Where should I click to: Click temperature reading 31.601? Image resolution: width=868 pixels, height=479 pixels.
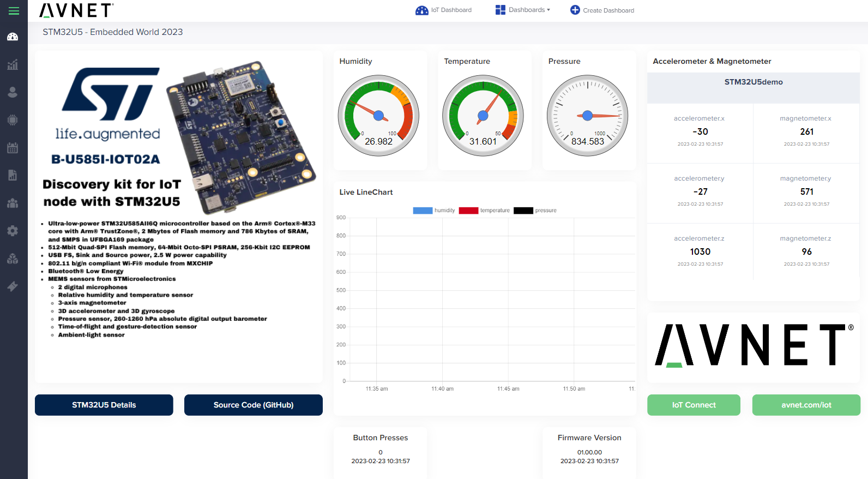pos(483,141)
